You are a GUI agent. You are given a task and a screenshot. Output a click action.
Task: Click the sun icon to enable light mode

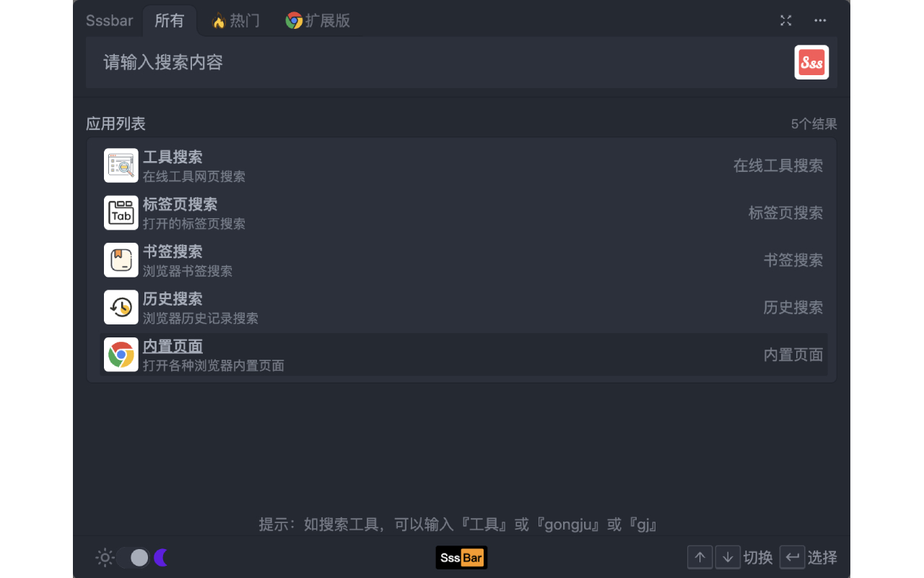tap(105, 557)
